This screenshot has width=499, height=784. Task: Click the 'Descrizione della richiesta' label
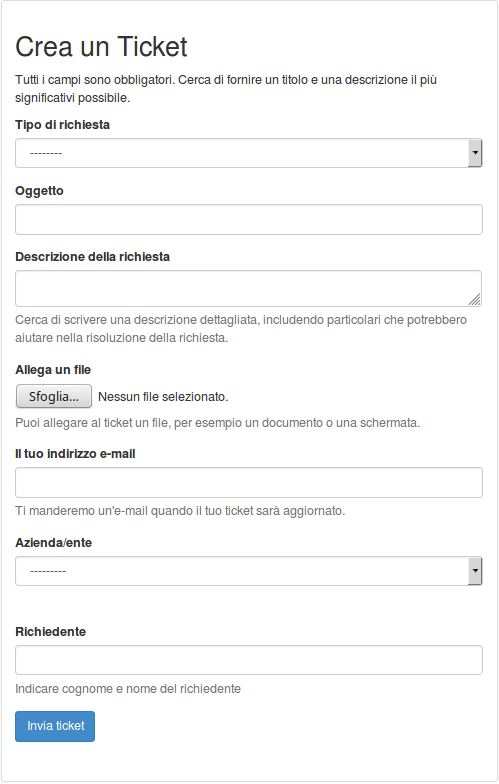point(92,257)
